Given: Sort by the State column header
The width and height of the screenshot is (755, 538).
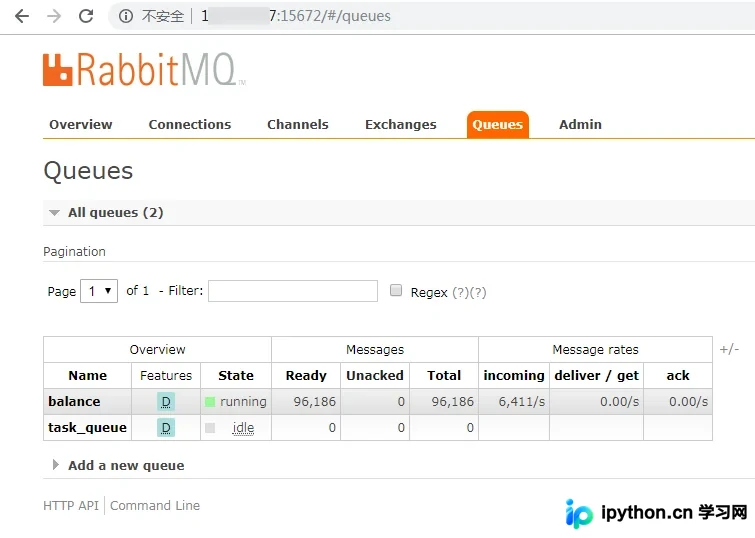Looking at the screenshot, I should pos(236,376).
